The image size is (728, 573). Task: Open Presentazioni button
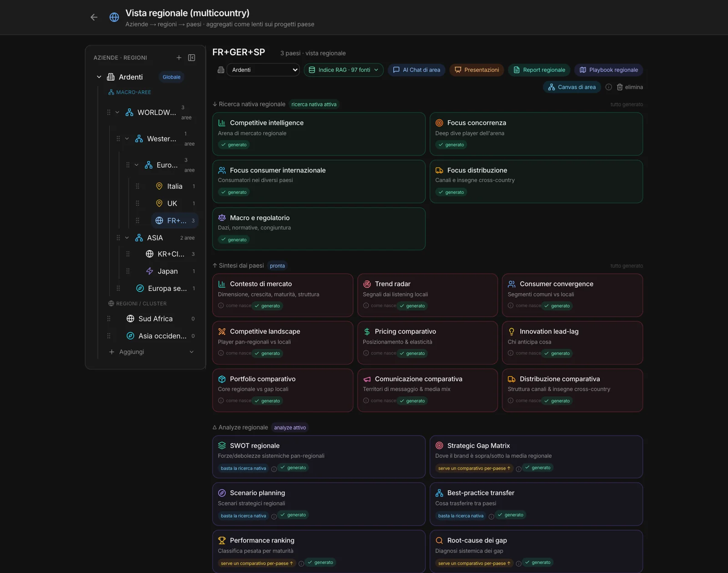tap(477, 70)
